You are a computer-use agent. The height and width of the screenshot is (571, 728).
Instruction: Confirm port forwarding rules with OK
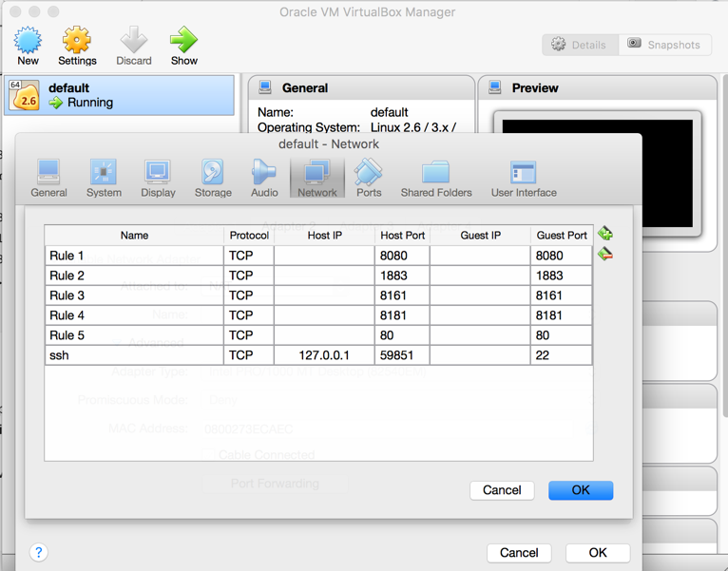click(x=581, y=490)
